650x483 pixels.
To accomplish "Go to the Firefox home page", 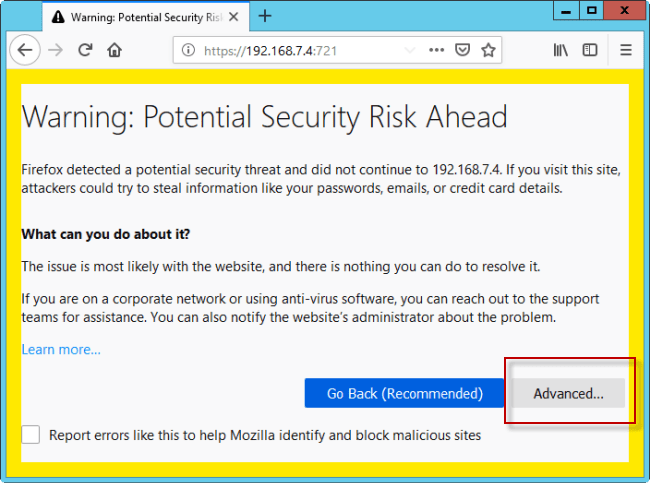I will pos(115,50).
